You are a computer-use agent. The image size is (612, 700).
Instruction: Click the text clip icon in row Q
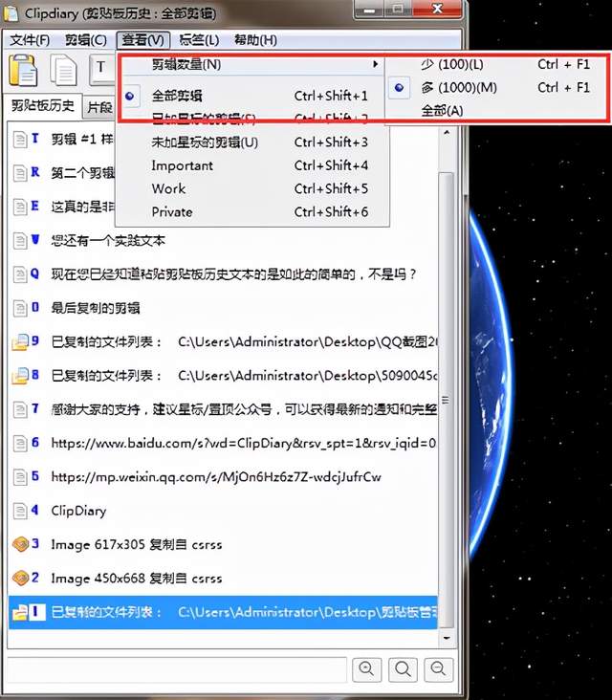[20, 274]
